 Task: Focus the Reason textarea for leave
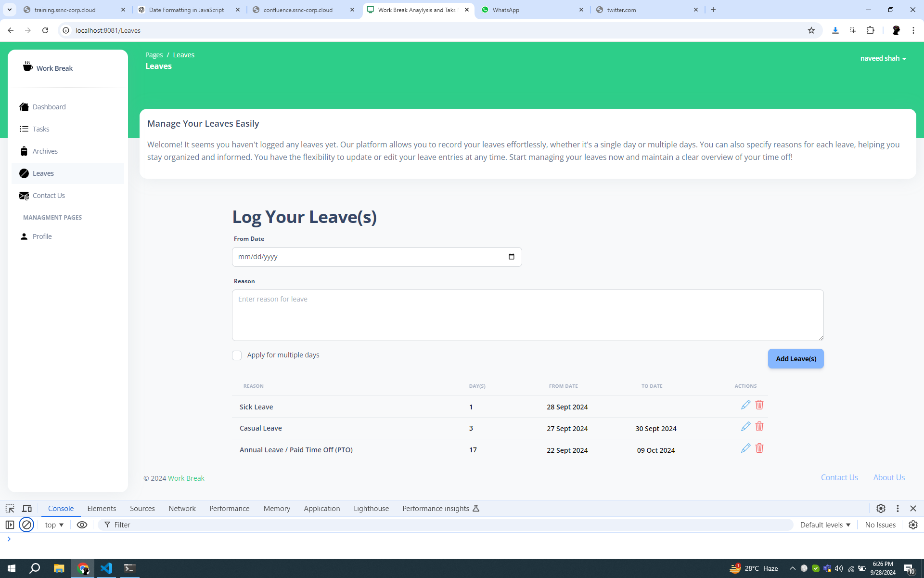pyautogui.click(x=527, y=315)
